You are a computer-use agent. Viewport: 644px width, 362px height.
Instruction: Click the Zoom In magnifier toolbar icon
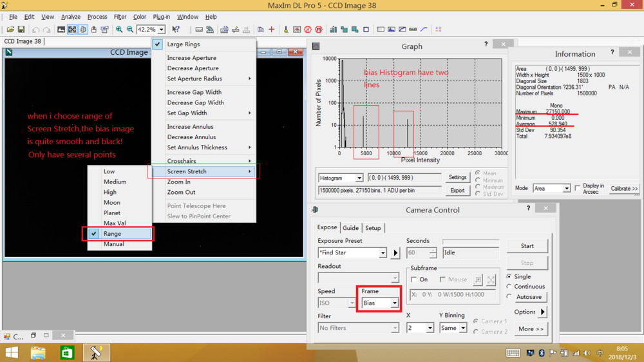click(119, 30)
